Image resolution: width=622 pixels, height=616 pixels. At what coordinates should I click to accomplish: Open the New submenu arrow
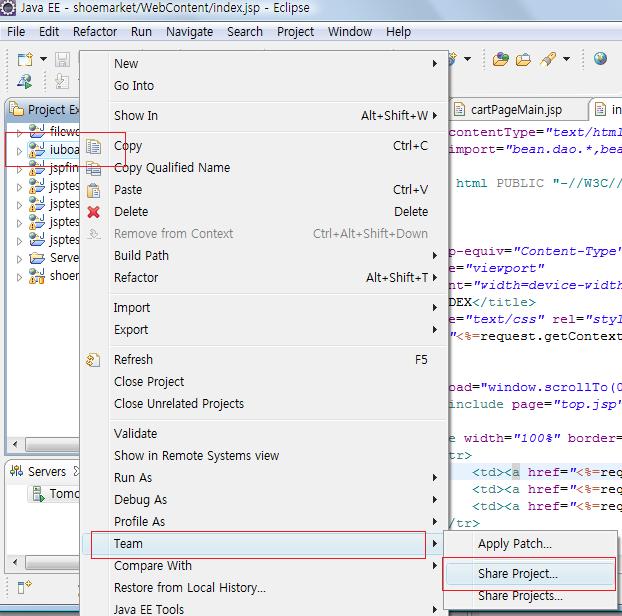[435, 63]
